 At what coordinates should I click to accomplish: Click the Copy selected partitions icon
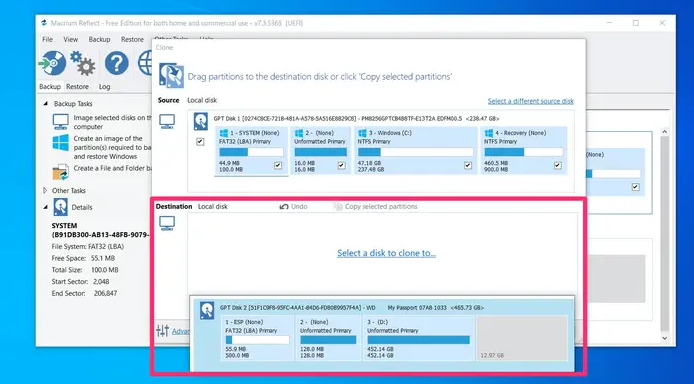pyautogui.click(x=338, y=207)
